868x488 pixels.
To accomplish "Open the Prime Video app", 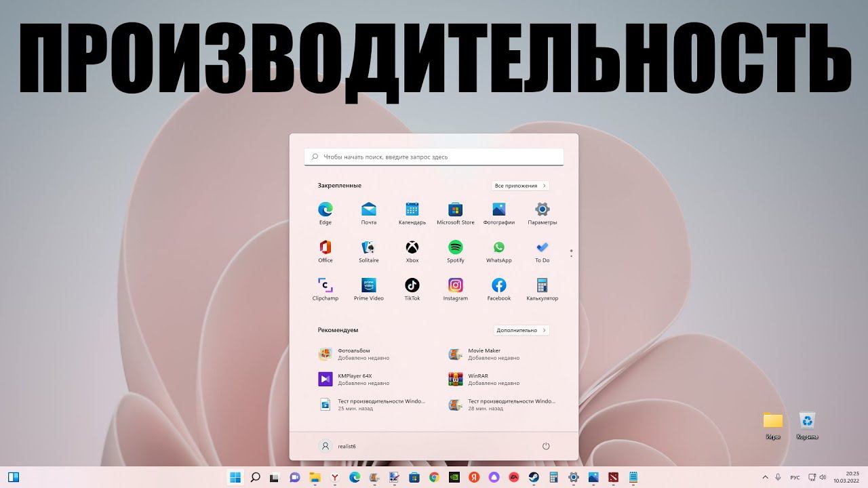I will click(x=369, y=289).
